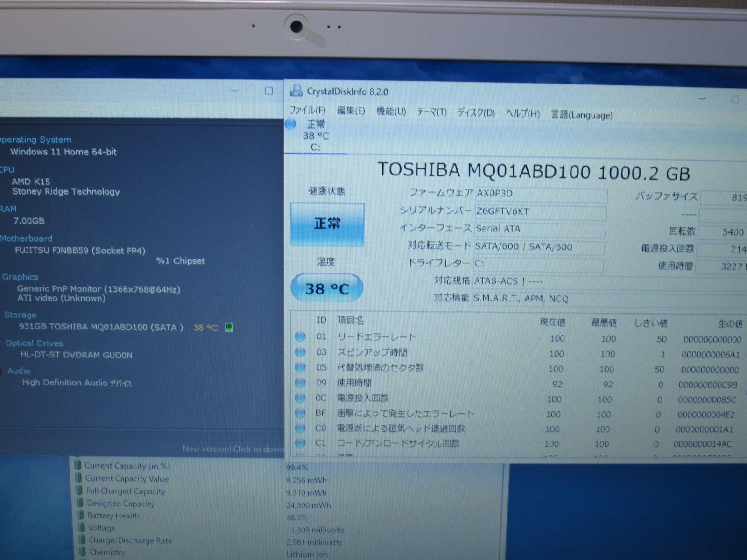Click the battery icon beside Designed Capacity
747x560 pixels.
tap(80, 503)
